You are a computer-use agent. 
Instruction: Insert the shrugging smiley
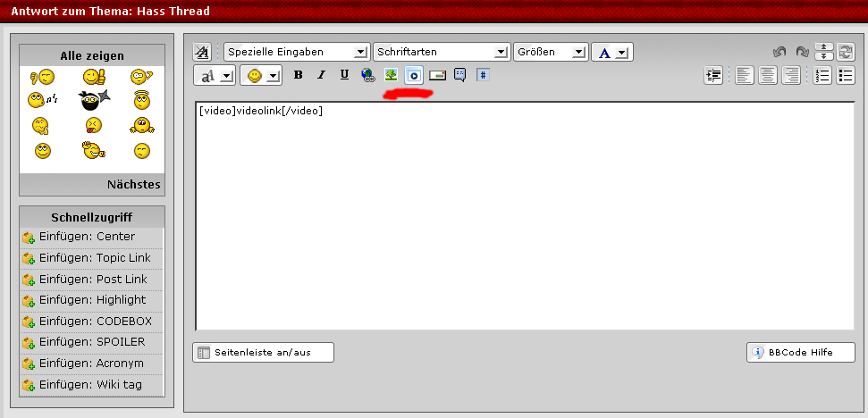pos(142,126)
